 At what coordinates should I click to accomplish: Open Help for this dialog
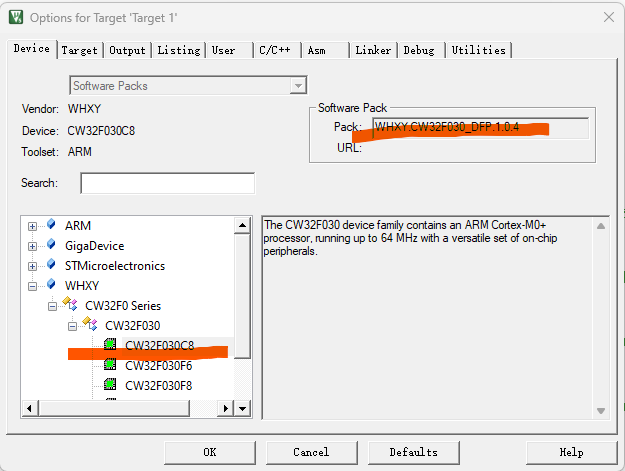571,452
